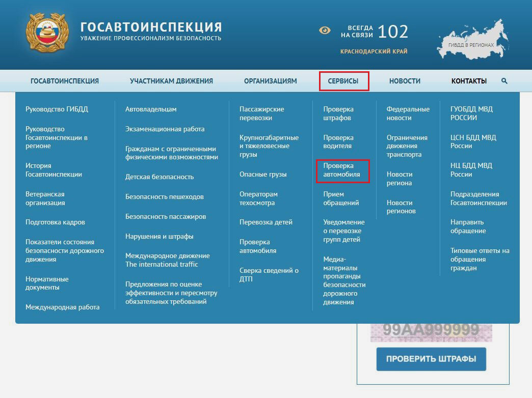
Task: Click the Краснодарский край region link
Action: 374,51
